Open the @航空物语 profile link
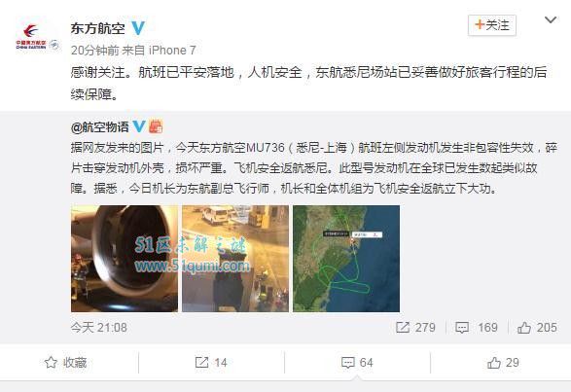The width and height of the screenshot is (571, 392). (100, 126)
